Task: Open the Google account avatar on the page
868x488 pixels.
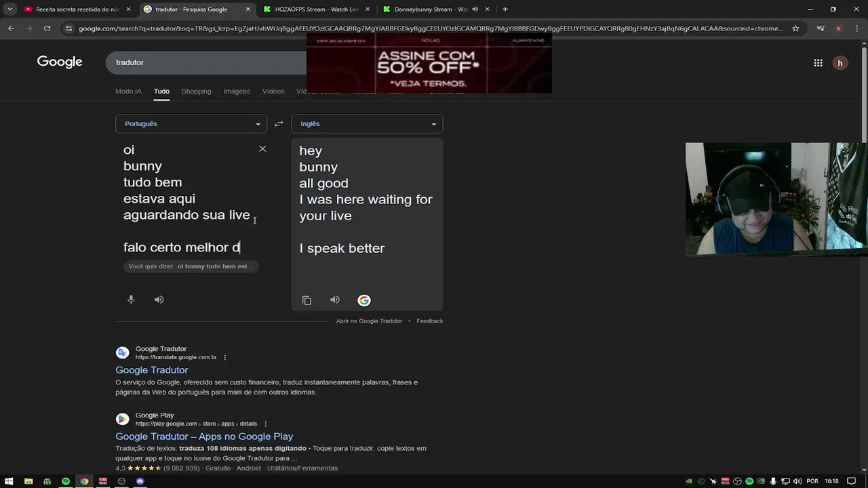Action: [840, 63]
